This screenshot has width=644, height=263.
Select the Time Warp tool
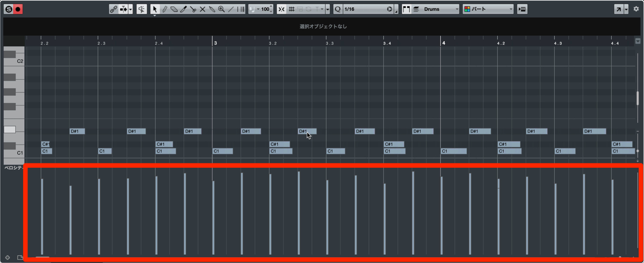[240, 9]
